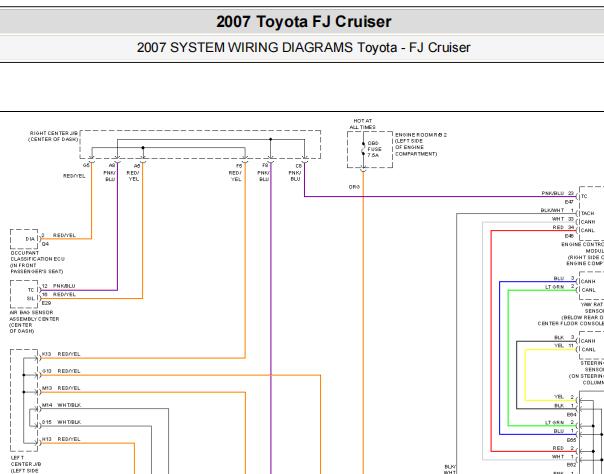Click the 'HOT AT ALL TIMES' label
Screen dimensions: 604x474
[362, 124]
